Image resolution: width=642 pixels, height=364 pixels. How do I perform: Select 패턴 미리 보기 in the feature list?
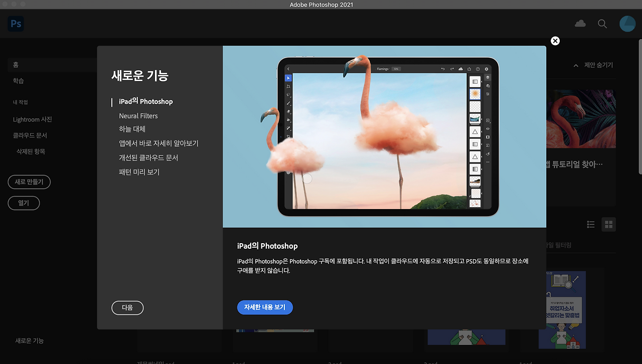point(139,171)
